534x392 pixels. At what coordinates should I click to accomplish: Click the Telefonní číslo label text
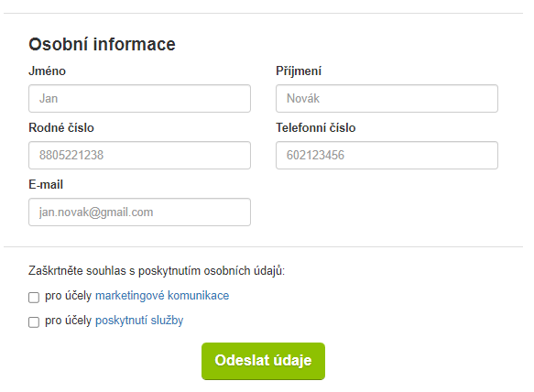point(316,127)
